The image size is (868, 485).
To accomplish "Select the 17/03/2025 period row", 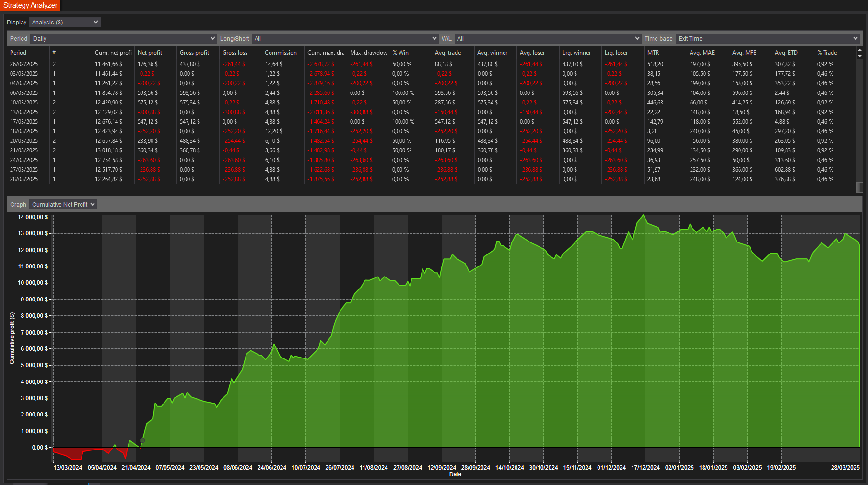I will pos(432,122).
